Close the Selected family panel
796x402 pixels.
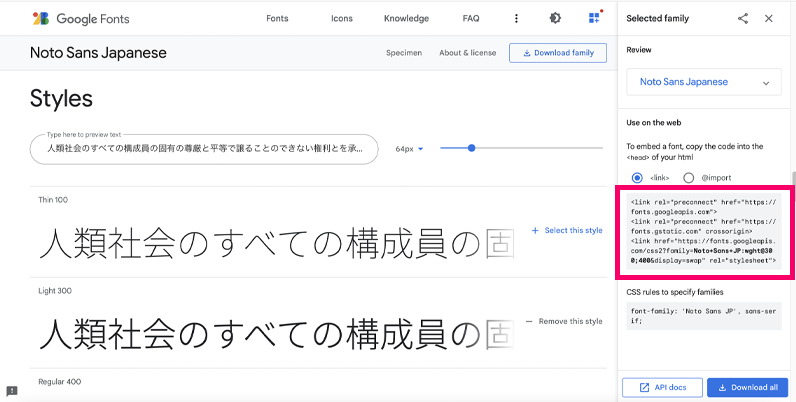pyautogui.click(x=768, y=18)
